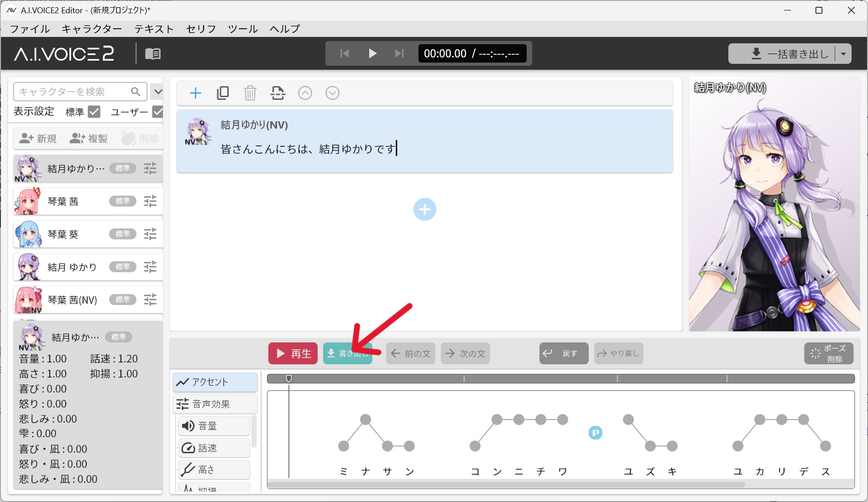Click the 次の文 button
Image resolution: width=868 pixels, height=502 pixels.
465,353
